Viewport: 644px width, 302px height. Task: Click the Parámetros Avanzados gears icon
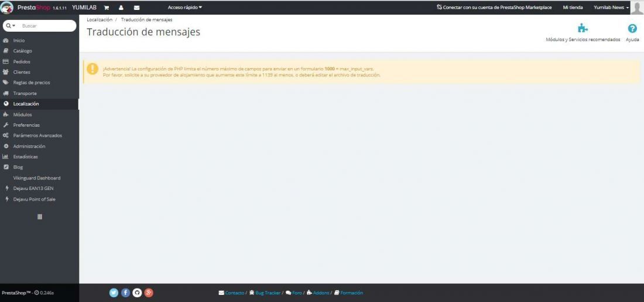(x=6, y=135)
